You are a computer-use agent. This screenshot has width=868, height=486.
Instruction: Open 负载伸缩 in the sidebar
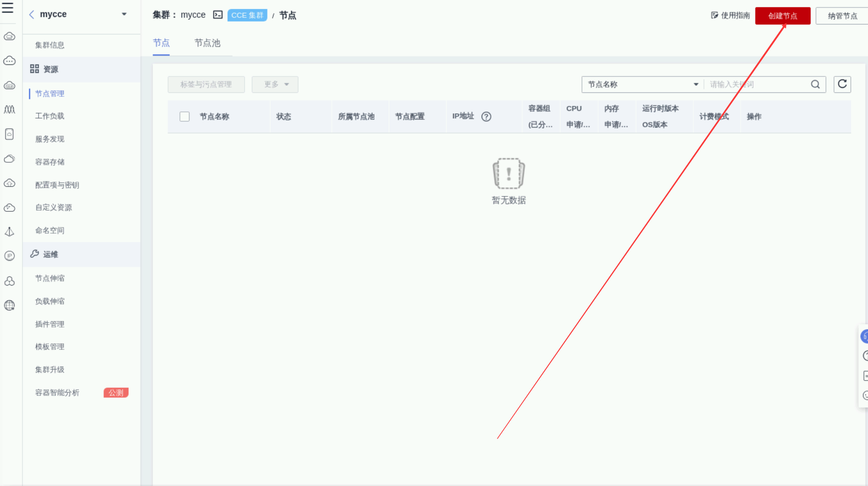point(50,301)
